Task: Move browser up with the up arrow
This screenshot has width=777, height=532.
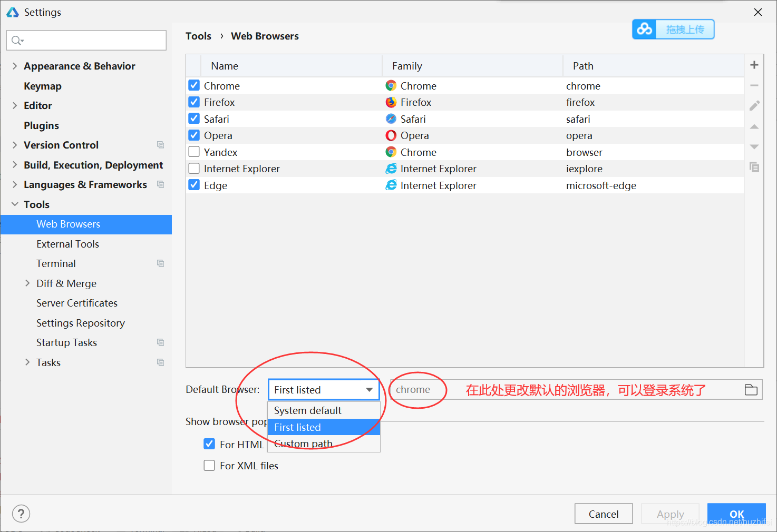Action: pos(754,126)
